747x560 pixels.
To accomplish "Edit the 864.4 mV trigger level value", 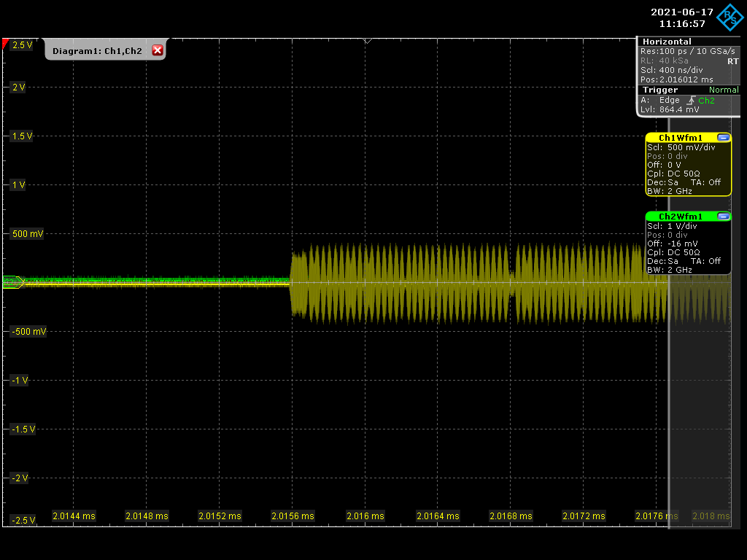I will pos(678,109).
